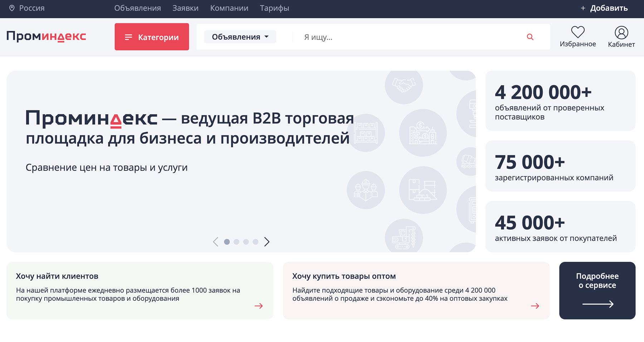This screenshot has width=644, height=342.
Task: Open the Категории menu button
Action: point(152,37)
